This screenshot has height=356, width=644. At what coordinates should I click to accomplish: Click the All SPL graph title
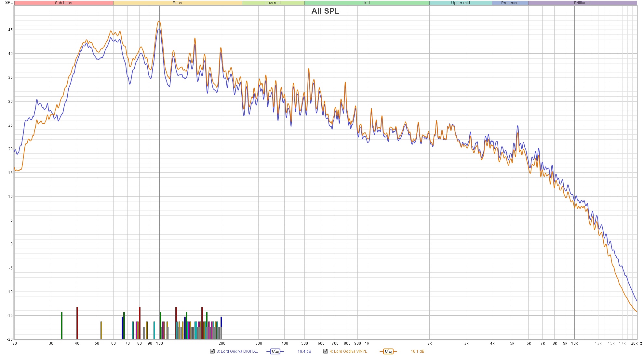tap(325, 11)
